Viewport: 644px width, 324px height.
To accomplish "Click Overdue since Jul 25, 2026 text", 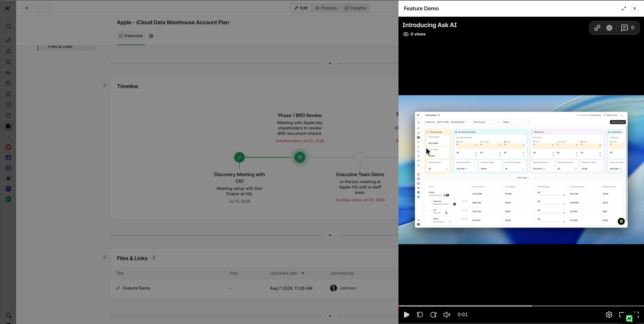I will (x=360, y=200).
